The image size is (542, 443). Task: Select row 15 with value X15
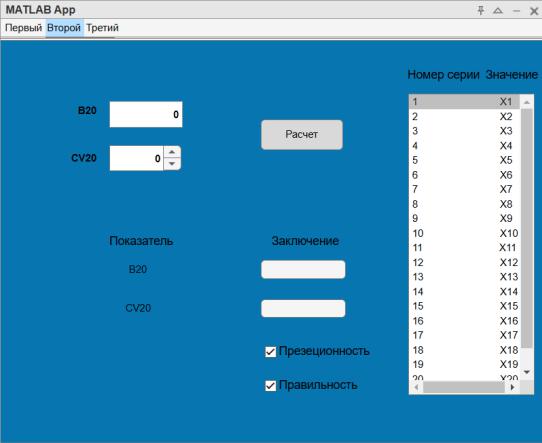465,306
